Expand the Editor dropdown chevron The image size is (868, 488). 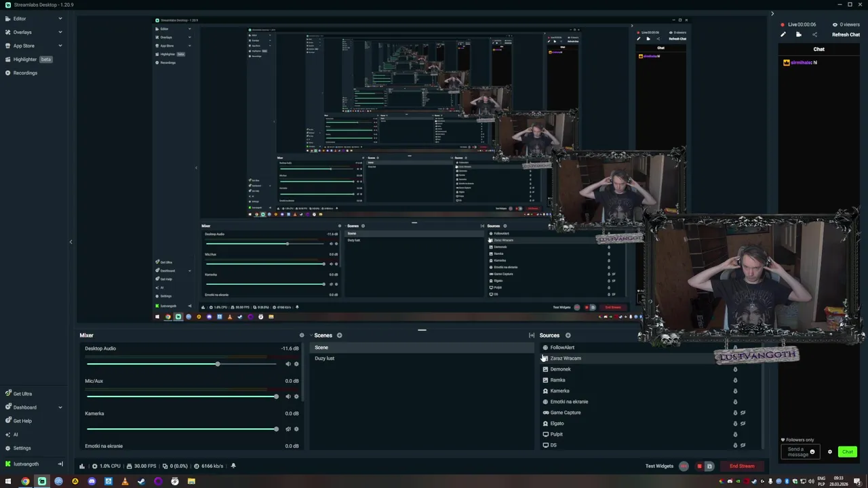(x=60, y=18)
